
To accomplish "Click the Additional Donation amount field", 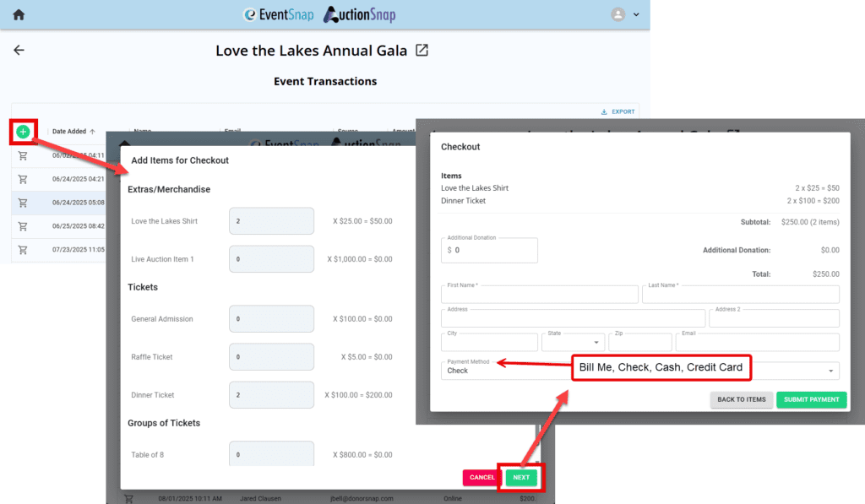I will pyautogui.click(x=493, y=250).
